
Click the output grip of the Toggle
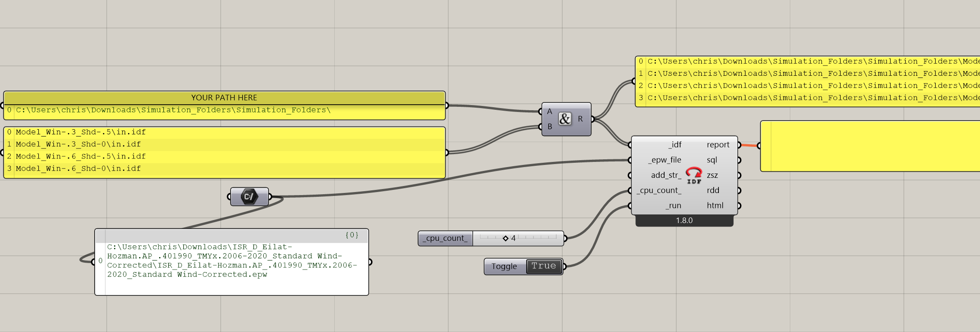tap(564, 267)
